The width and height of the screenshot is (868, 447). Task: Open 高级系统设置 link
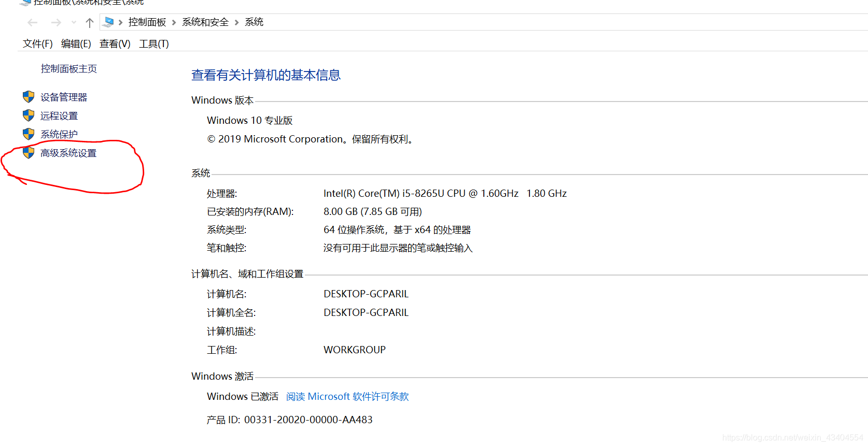point(68,153)
